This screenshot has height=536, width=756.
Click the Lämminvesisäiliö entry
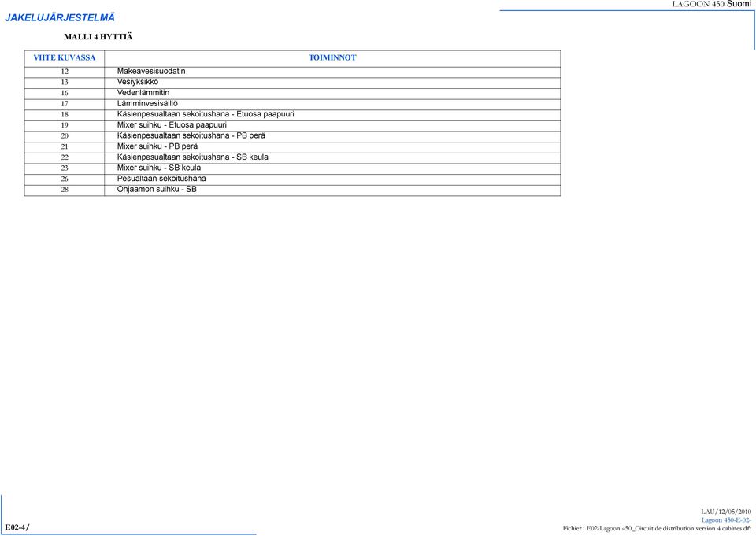[x=147, y=103]
